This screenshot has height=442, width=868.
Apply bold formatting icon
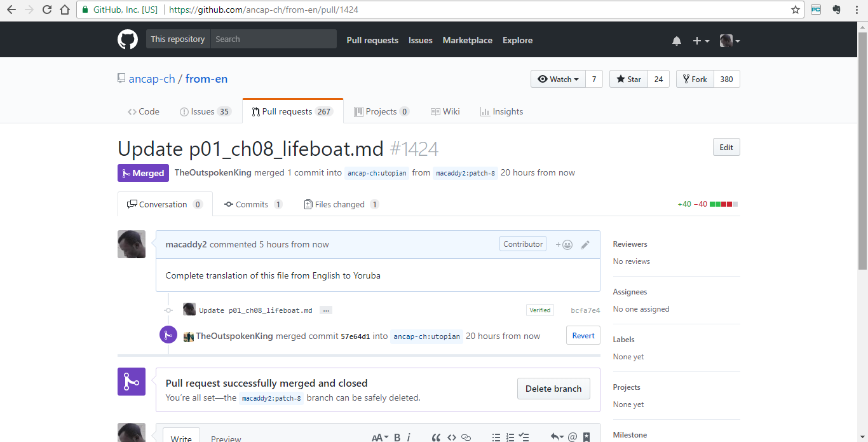point(397,438)
